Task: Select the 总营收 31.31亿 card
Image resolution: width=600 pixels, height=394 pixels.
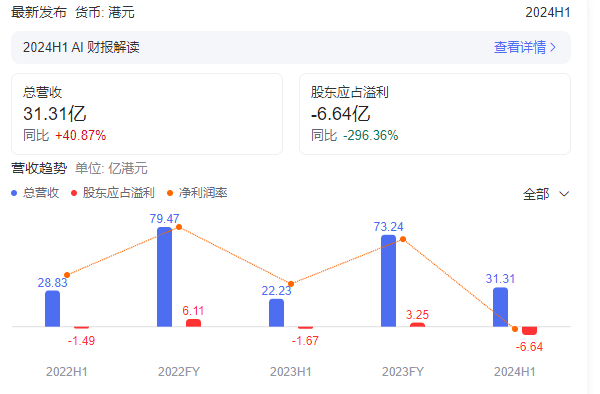Action: click(147, 114)
